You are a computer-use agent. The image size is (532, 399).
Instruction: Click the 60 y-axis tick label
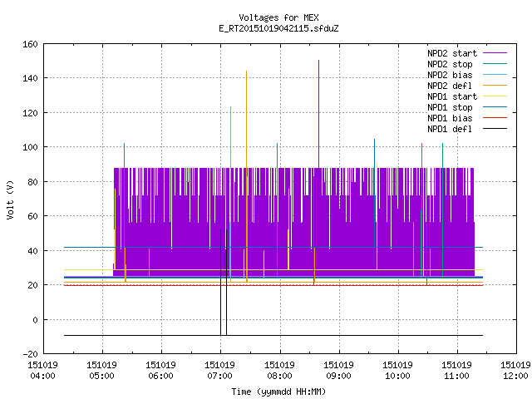(x=32, y=216)
